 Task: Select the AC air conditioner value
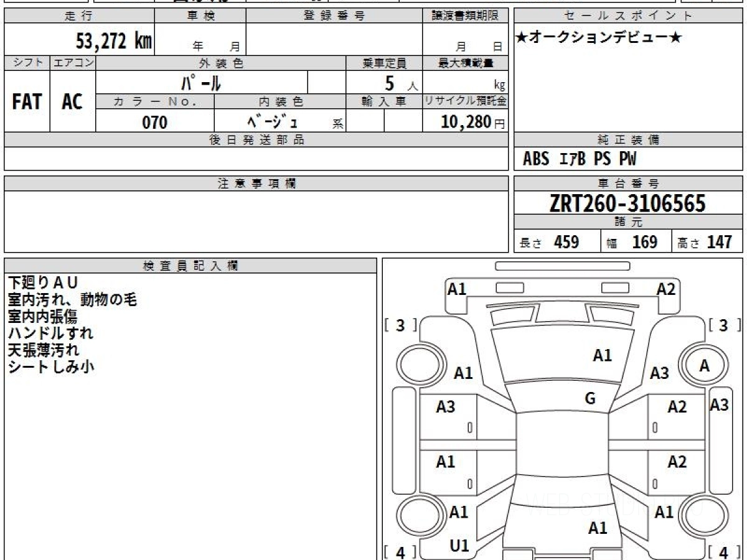pyautogui.click(x=72, y=101)
